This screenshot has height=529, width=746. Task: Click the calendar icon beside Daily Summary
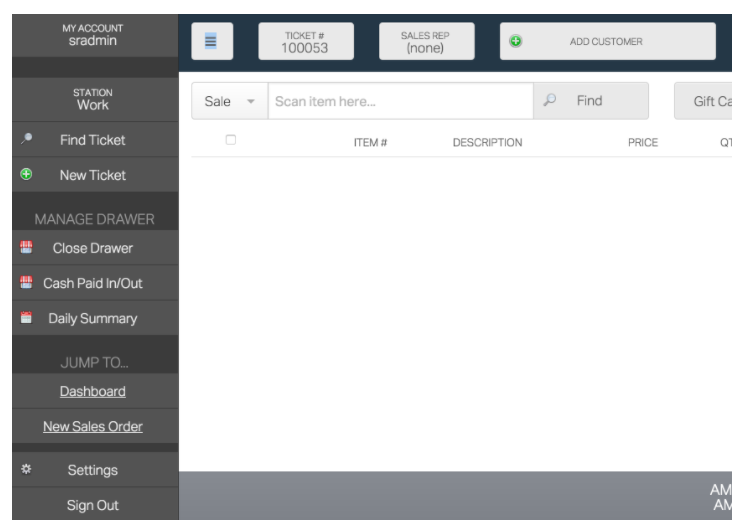pyautogui.click(x=26, y=319)
